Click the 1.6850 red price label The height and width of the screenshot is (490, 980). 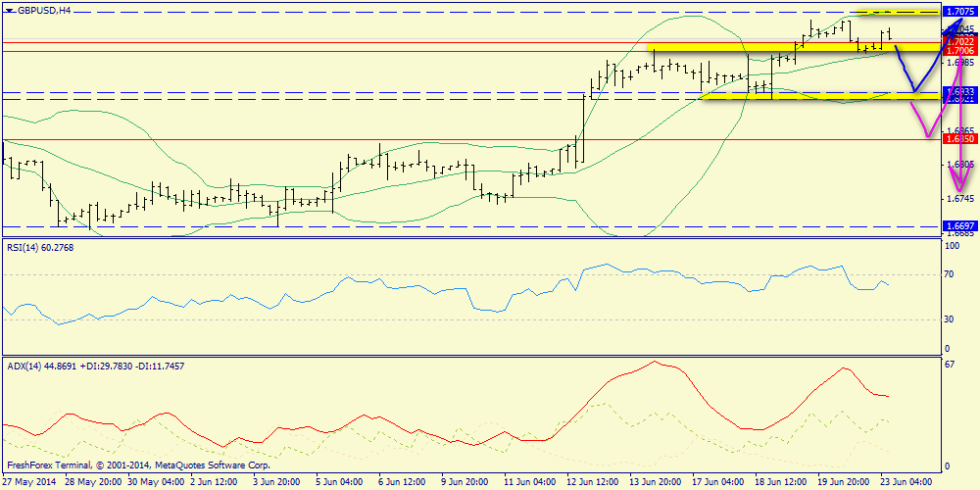coord(959,139)
